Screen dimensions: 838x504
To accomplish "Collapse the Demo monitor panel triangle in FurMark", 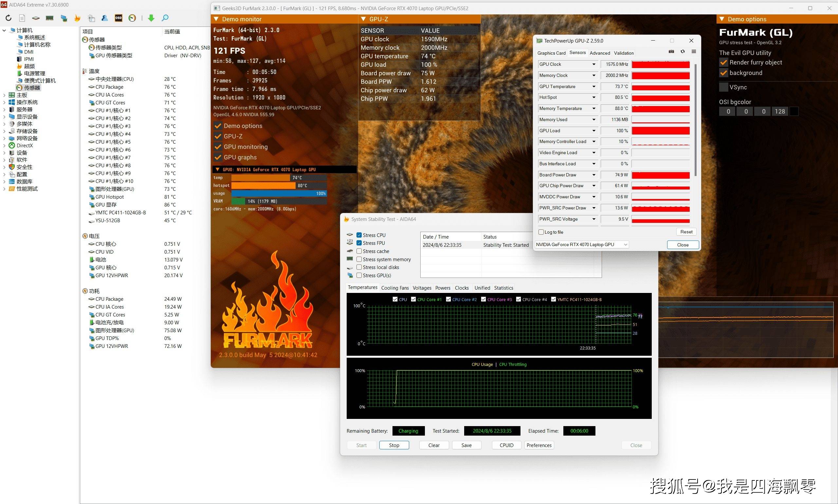I will point(216,19).
